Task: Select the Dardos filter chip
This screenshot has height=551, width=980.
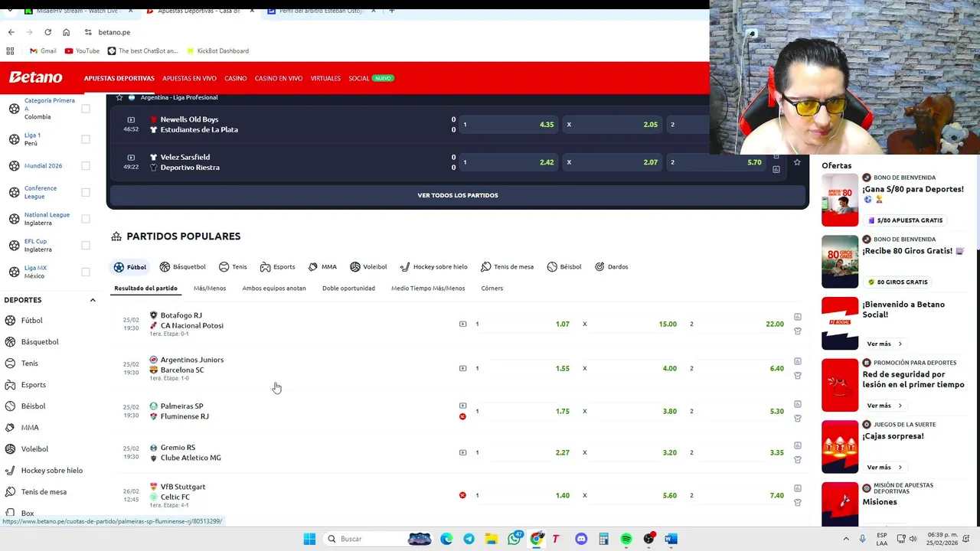Action: click(612, 267)
